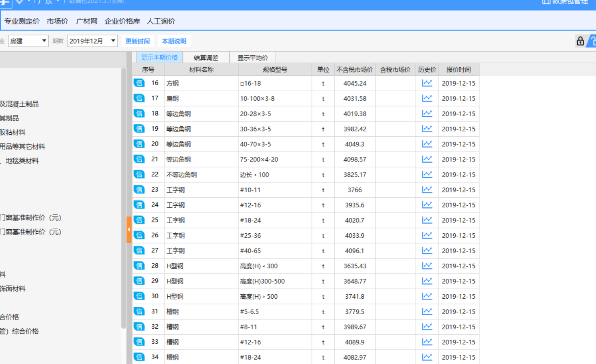The image size is (596, 364).
Task: Select the 显示平均价 tab
Action: pyautogui.click(x=252, y=58)
